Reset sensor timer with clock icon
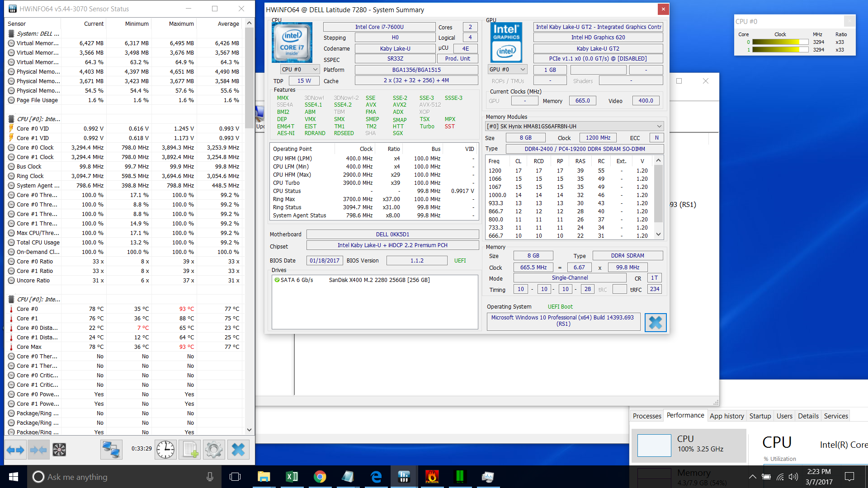This screenshot has width=868, height=488. point(165,450)
